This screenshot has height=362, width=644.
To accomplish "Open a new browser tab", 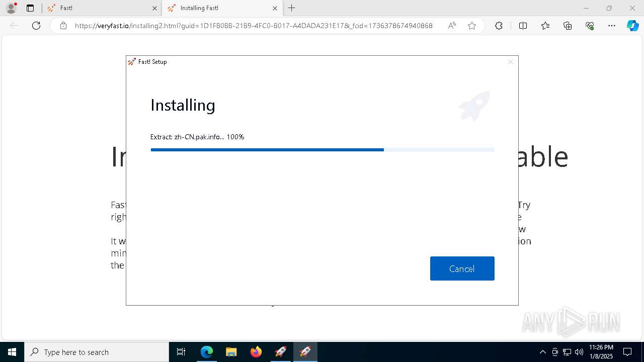I will tap(292, 8).
